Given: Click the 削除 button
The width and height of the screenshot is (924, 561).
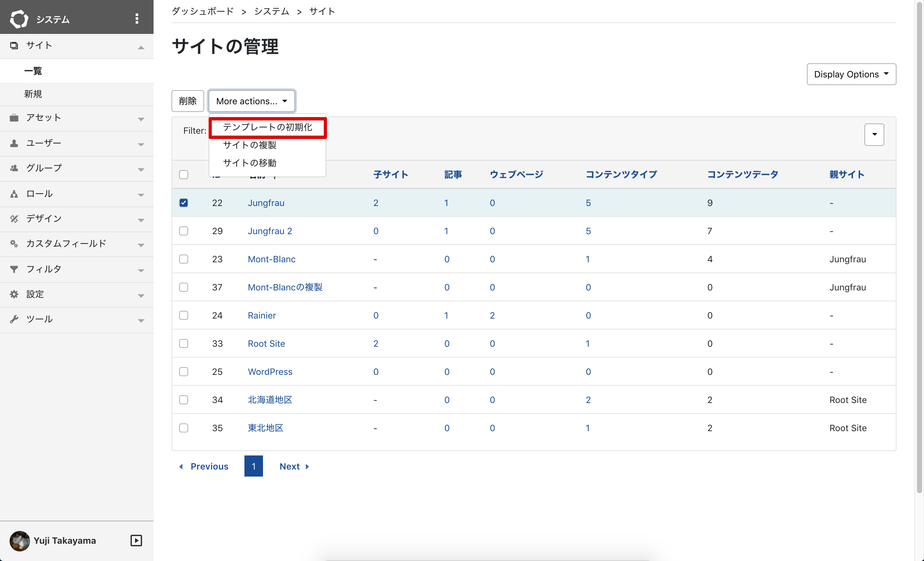Looking at the screenshot, I should point(187,101).
